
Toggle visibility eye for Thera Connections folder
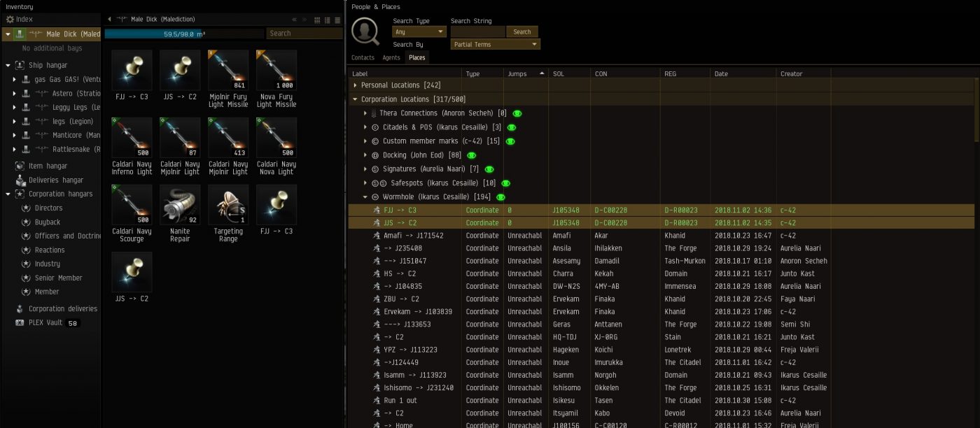point(517,113)
